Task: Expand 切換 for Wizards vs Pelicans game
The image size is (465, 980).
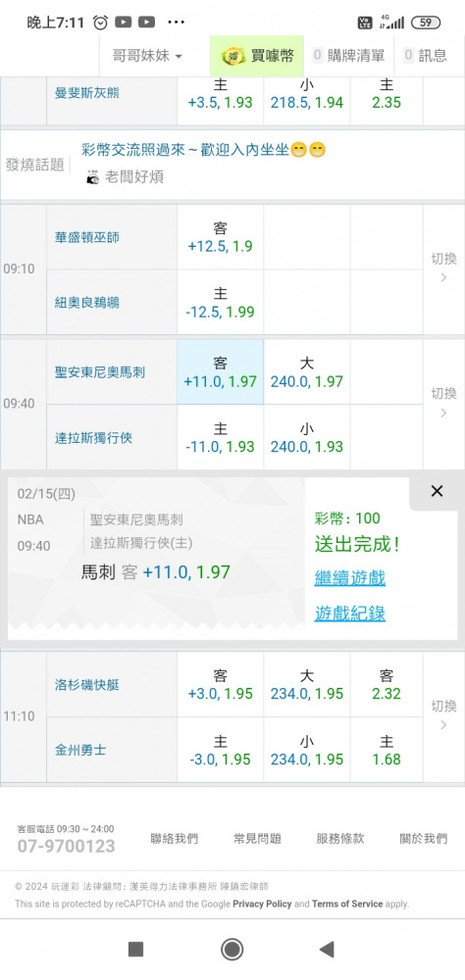Action: tap(443, 269)
